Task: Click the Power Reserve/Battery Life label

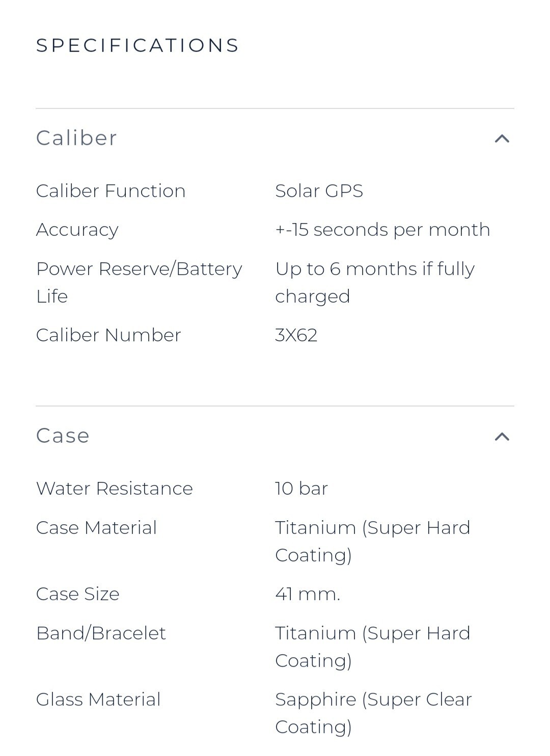Action: (139, 282)
